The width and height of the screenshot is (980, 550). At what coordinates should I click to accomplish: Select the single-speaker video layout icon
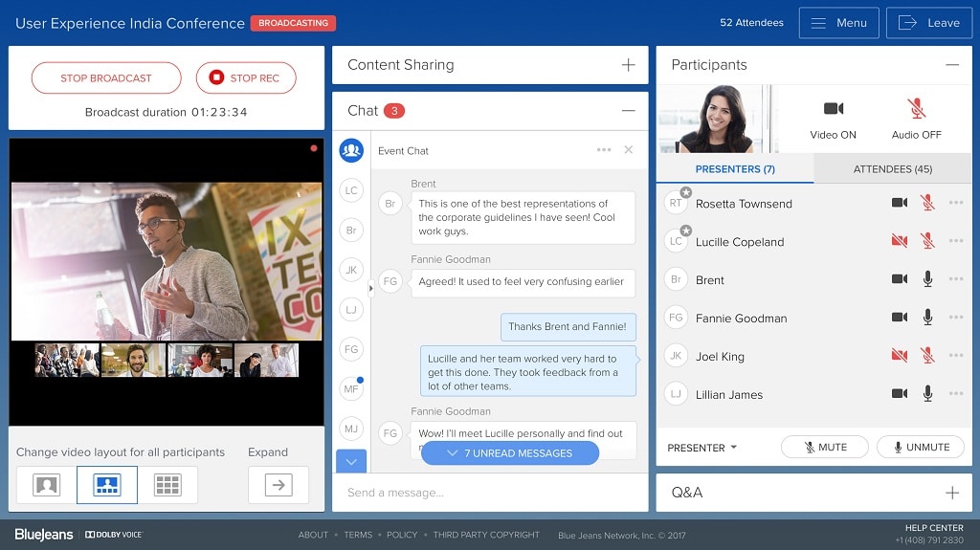point(46,485)
